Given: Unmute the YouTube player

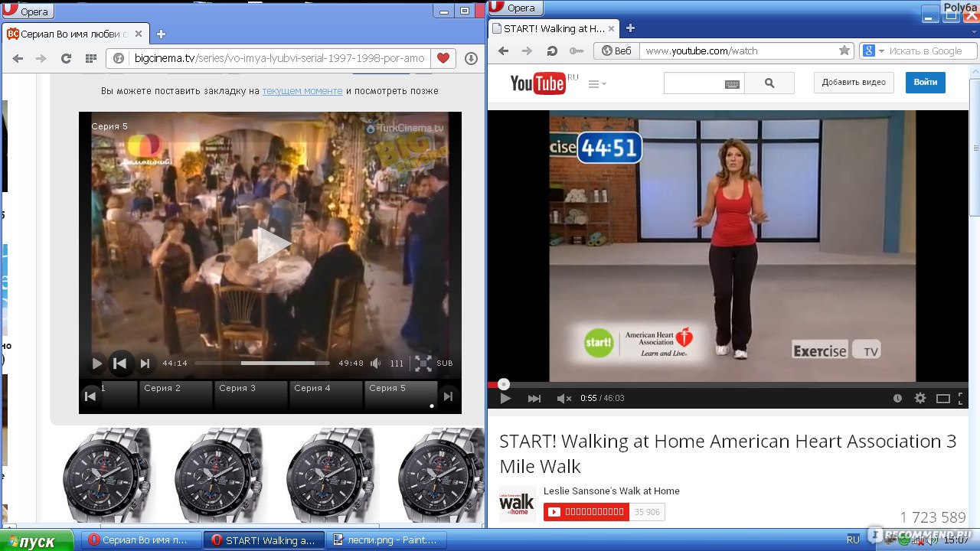Looking at the screenshot, I should (x=564, y=398).
